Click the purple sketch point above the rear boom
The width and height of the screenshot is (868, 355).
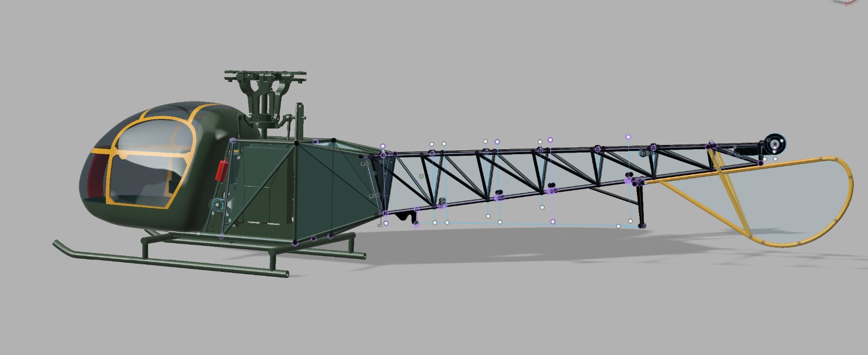(629, 137)
